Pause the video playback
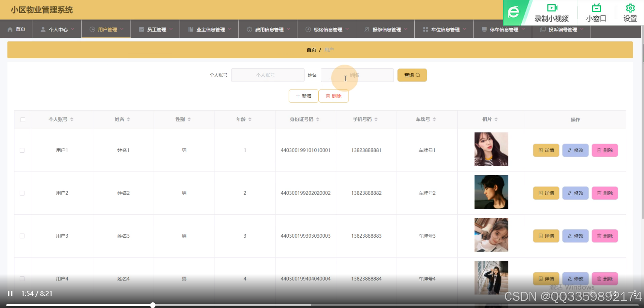 10,293
